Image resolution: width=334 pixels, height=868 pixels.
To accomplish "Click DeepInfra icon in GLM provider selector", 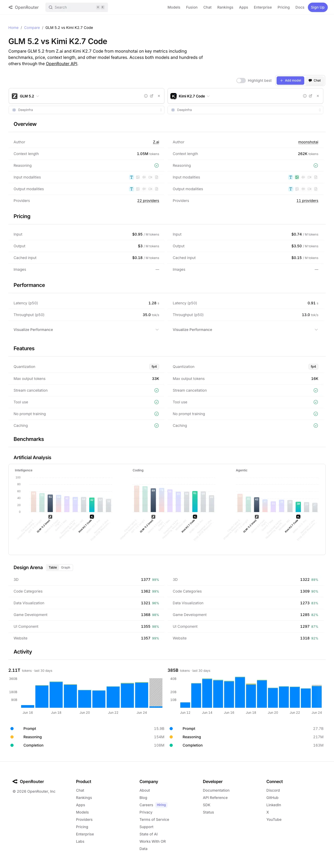I will coord(14,110).
